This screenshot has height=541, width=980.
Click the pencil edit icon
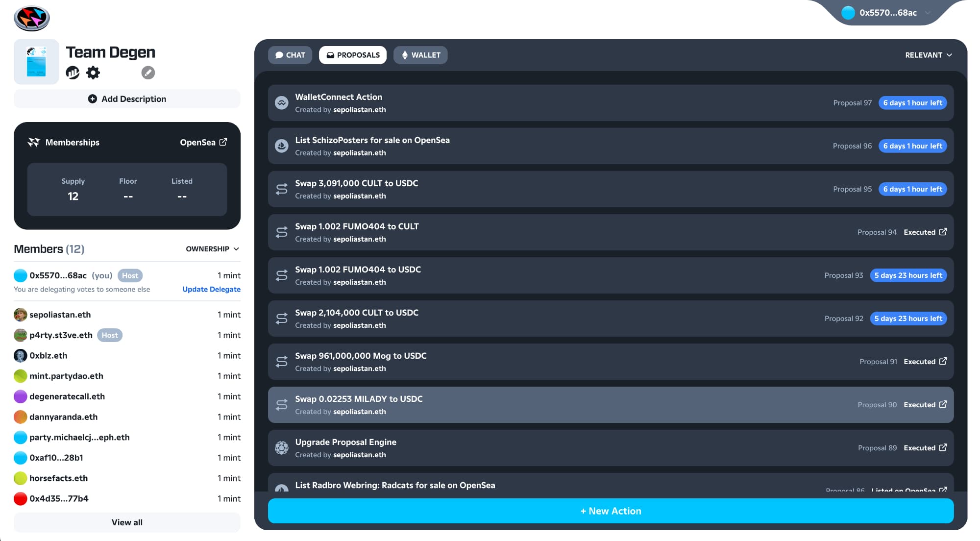click(x=148, y=73)
